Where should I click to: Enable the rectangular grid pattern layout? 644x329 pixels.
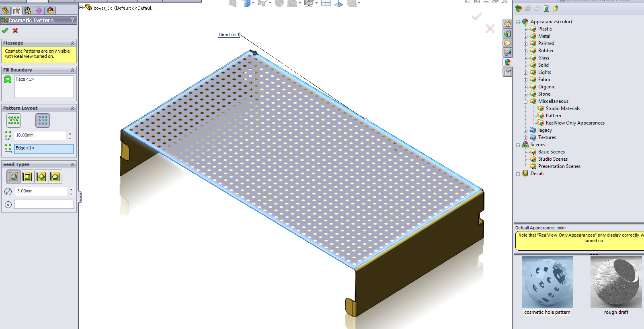coord(43,121)
